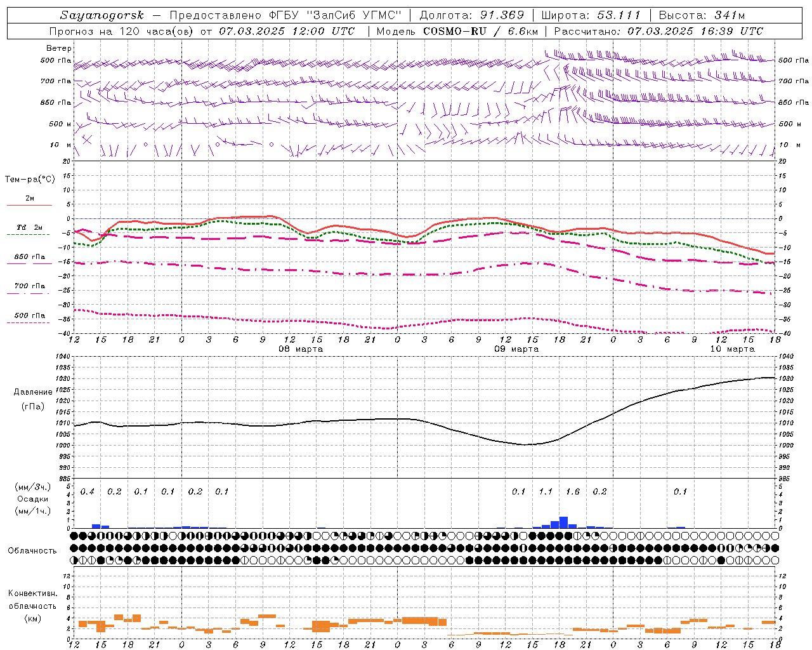Click the right-side "850 гПа" wind level label

(794, 102)
